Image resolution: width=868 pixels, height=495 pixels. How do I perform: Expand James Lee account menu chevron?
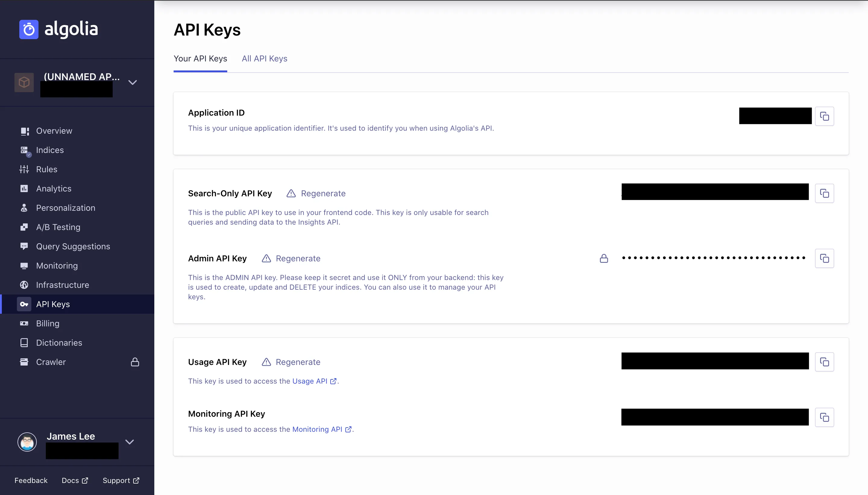coord(130,442)
